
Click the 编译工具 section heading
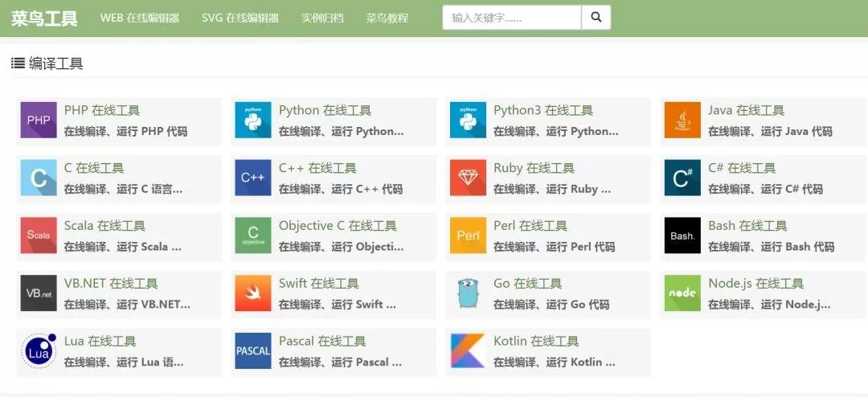click(x=56, y=63)
